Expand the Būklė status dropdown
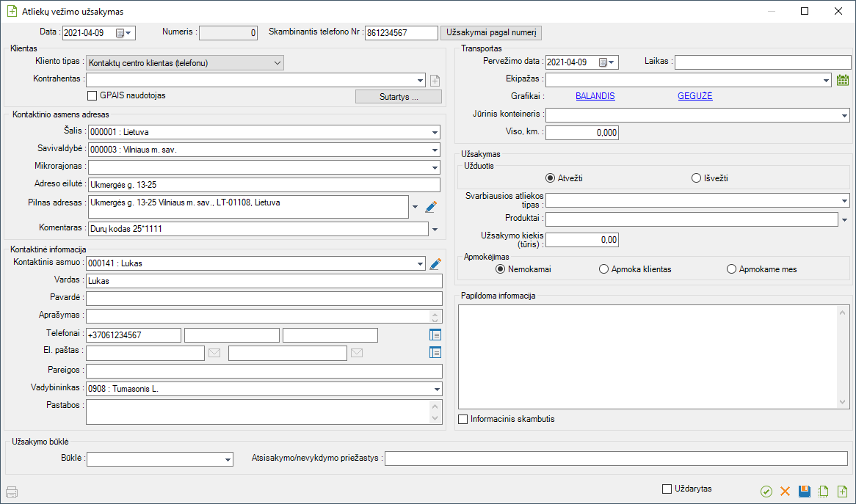 (228, 459)
